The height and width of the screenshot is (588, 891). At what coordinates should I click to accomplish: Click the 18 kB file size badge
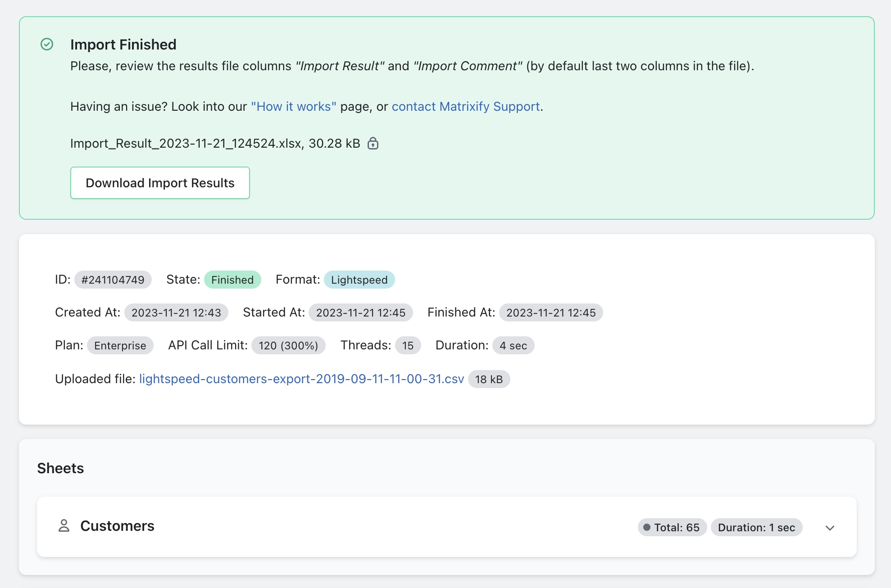pyautogui.click(x=489, y=379)
